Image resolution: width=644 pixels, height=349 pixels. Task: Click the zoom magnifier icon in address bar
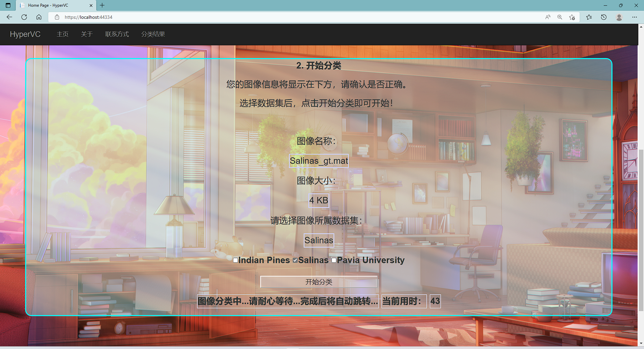560,17
